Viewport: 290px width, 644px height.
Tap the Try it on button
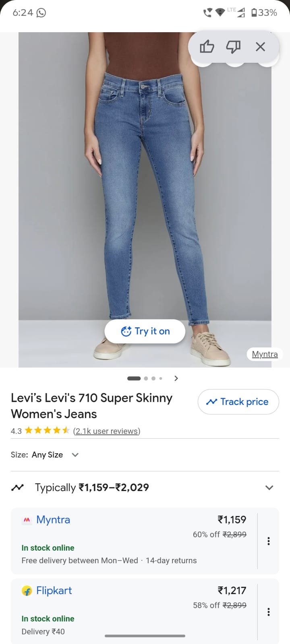[x=145, y=331]
